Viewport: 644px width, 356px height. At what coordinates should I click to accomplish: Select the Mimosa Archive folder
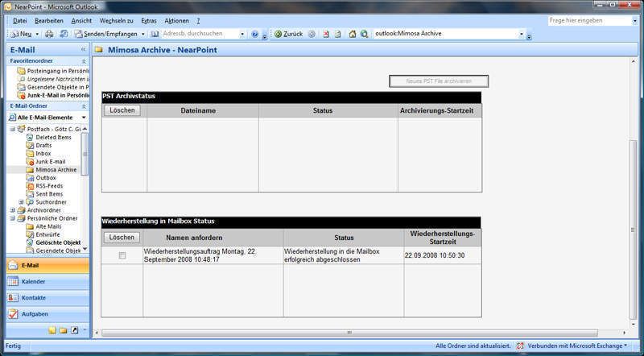(56, 170)
